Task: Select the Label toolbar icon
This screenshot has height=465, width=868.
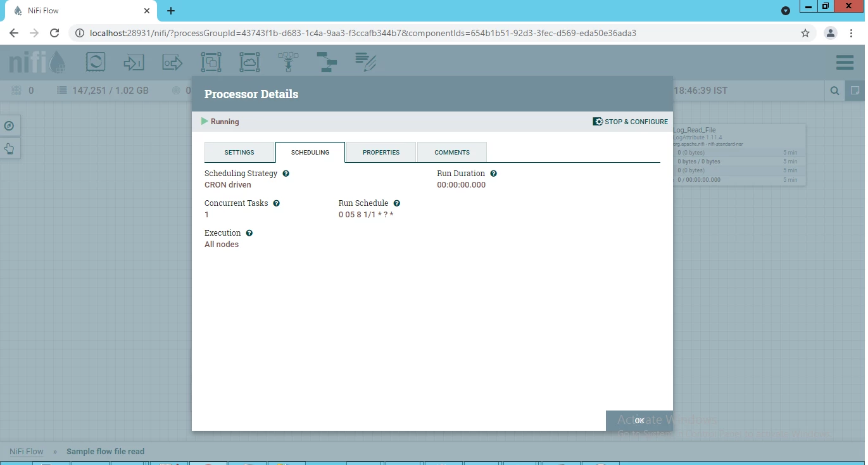Action: (365, 62)
